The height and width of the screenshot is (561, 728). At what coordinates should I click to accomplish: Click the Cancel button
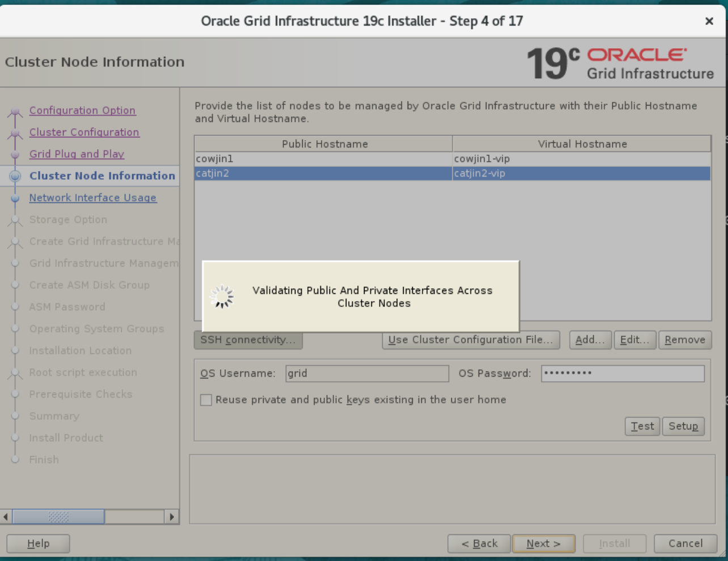point(685,543)
